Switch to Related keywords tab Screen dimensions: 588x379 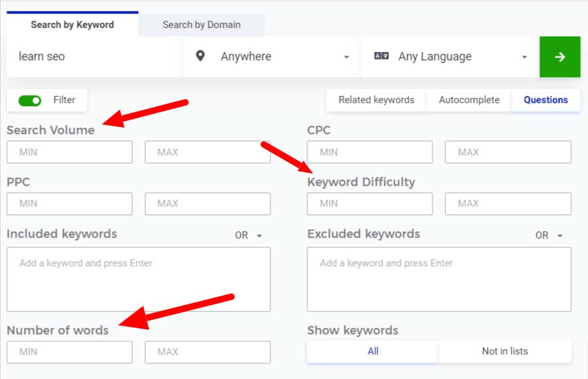tap(376, 100)
